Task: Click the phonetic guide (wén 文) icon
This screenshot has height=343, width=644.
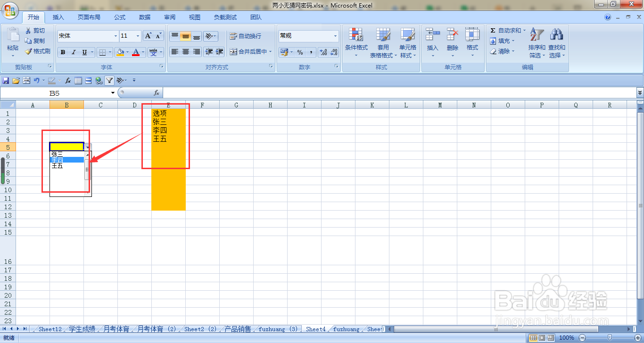Action: [153, 52]
